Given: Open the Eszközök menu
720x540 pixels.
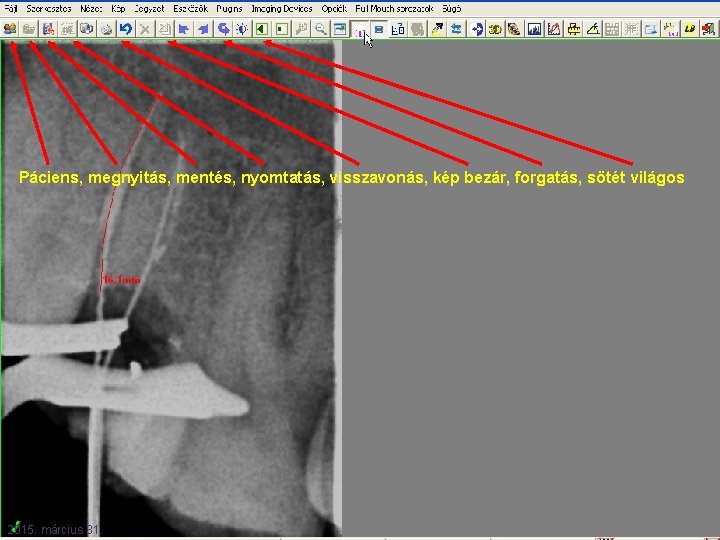Looking at the screenshot, I should click(x=191, y=9).
